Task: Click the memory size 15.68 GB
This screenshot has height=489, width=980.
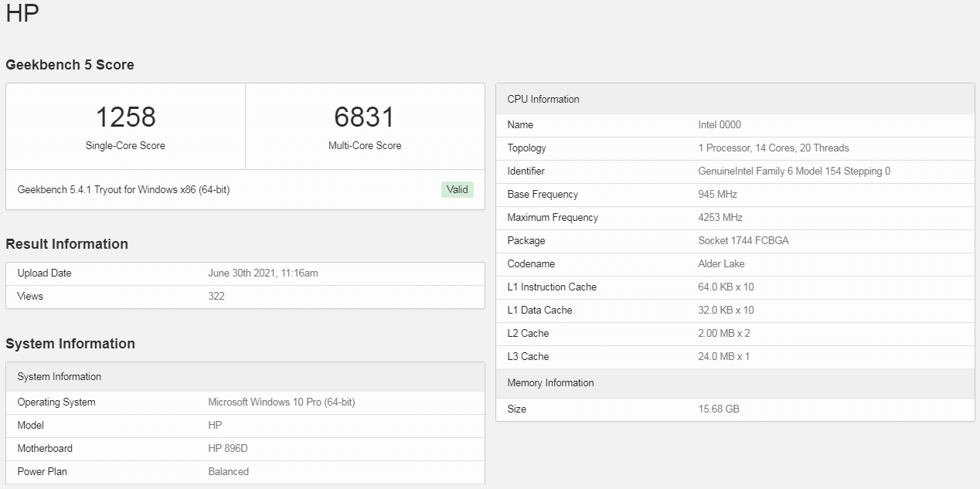Action: [719, 409]
